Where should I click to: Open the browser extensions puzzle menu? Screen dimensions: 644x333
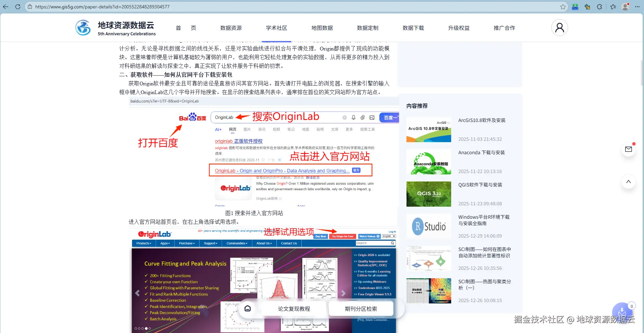click(599, 7)
